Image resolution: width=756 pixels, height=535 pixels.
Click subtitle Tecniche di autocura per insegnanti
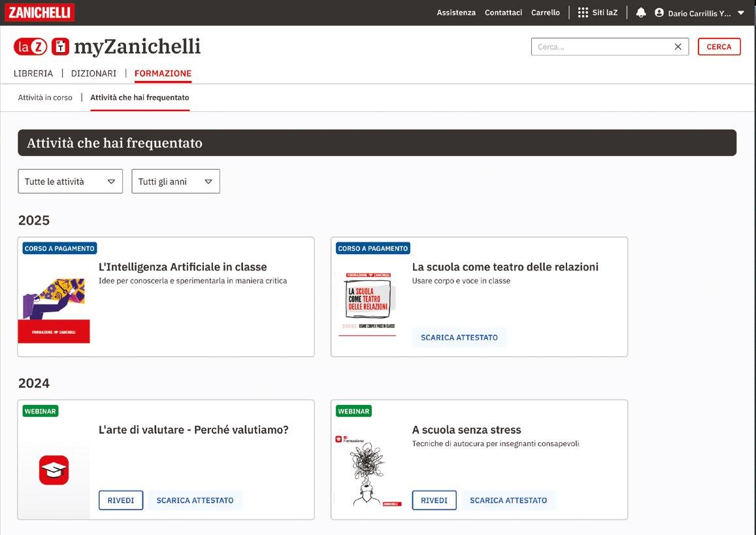coord(496,444)
